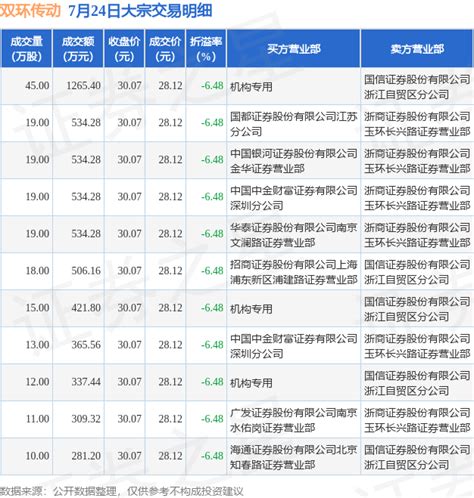Click 国信证券 seller in the 421.80 row

click(x=417, y=309)
